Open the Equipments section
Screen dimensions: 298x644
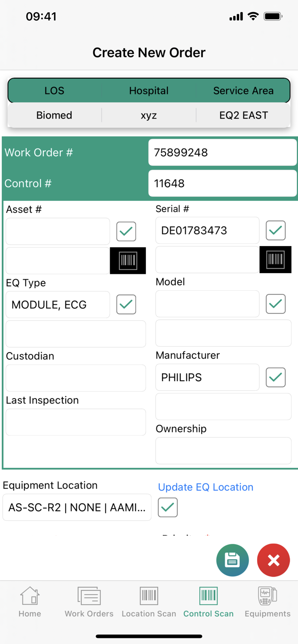pos(267,601)
